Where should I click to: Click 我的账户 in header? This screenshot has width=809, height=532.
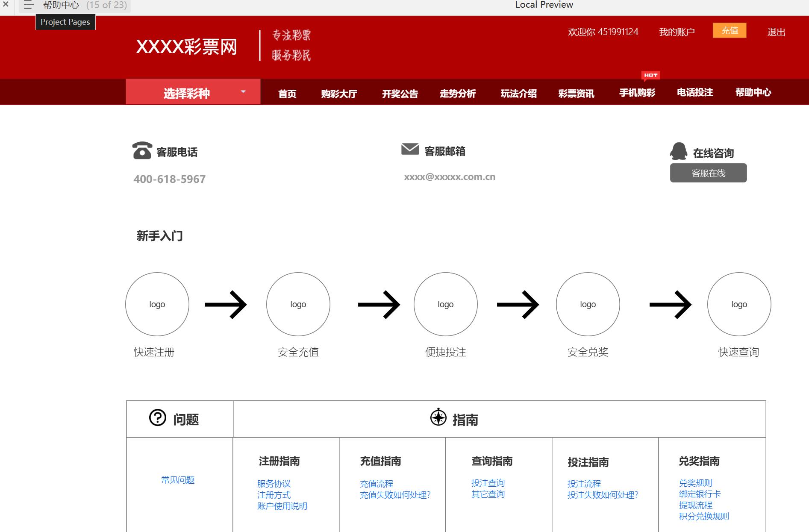[677, 32]
